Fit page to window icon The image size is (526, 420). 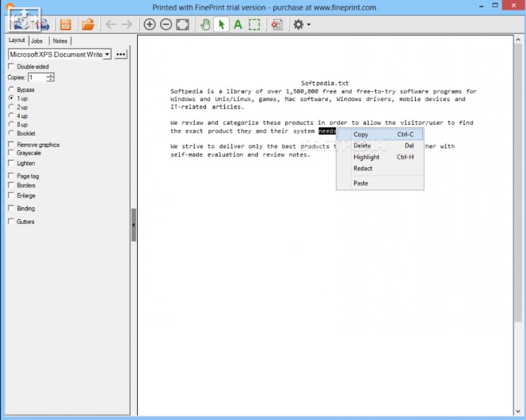[x=182, y=25]
